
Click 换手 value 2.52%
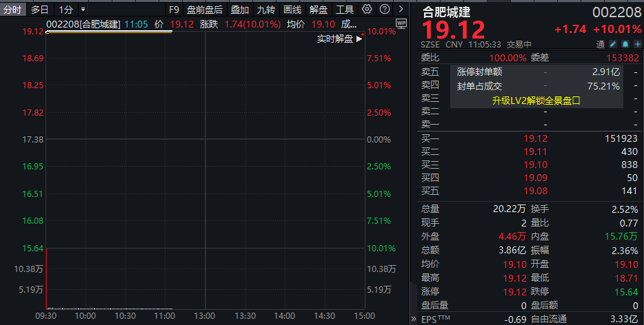[625, 209]
